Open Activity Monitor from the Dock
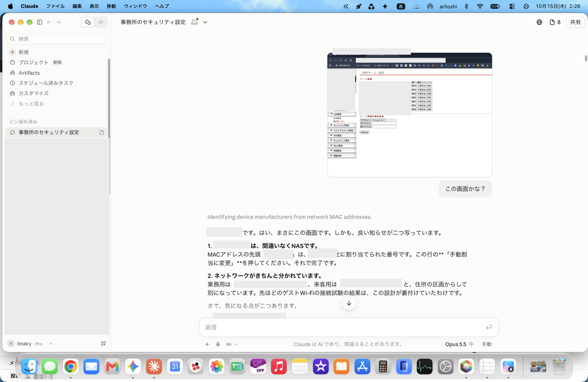This screenshot has height=382, width=588. point(424,366)
